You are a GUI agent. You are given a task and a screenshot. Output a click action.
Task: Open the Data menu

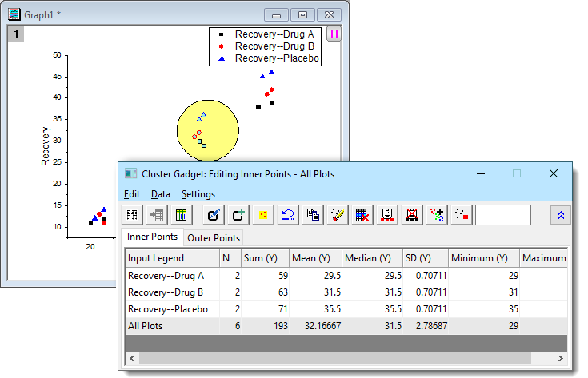pos(160,194)
